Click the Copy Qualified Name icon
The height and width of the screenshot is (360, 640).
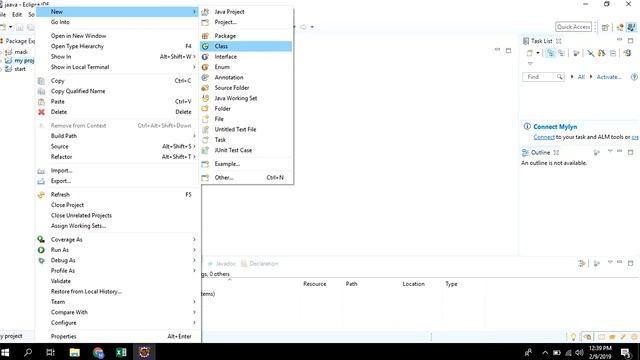41,91
